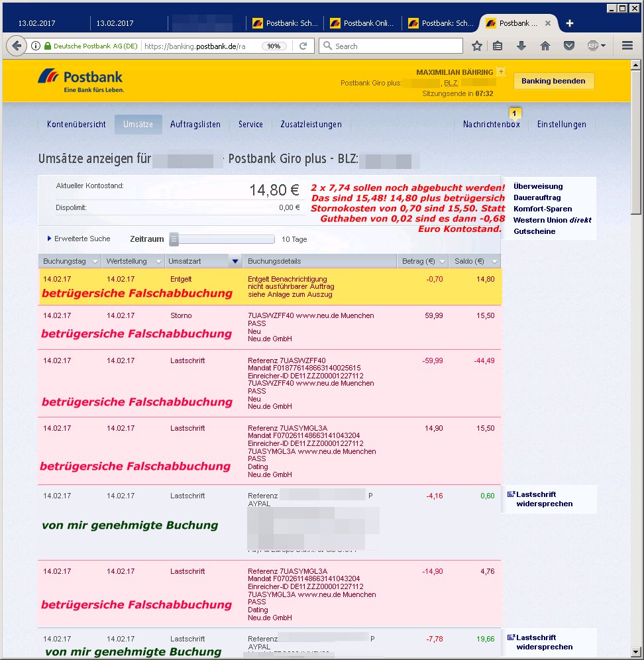
Task: Click the magnifier icon in the search box
Action: point(327,46)
